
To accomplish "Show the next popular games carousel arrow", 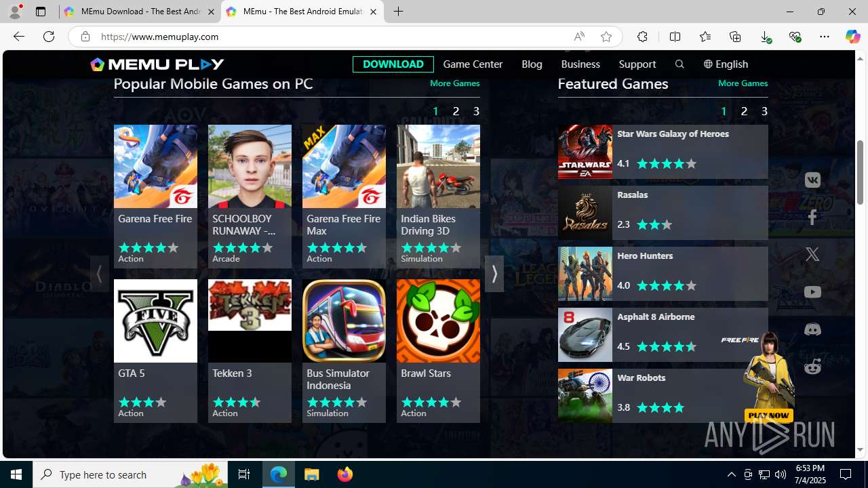I will (494, 274).
